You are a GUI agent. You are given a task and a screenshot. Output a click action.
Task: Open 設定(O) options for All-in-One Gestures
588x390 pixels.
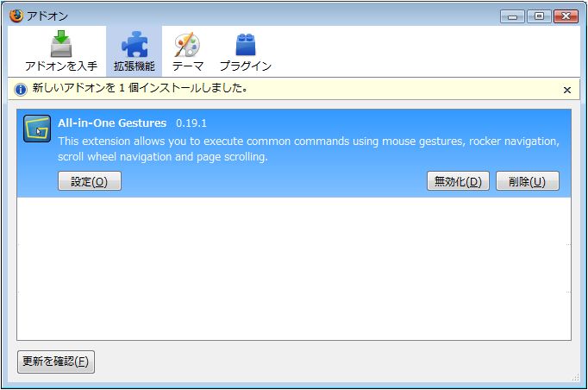point(90,181)
